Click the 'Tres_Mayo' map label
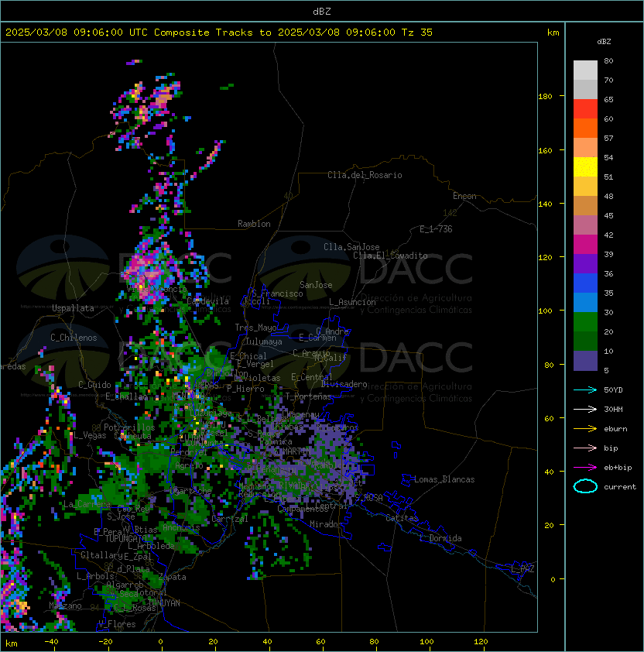 tap(255, 328)
